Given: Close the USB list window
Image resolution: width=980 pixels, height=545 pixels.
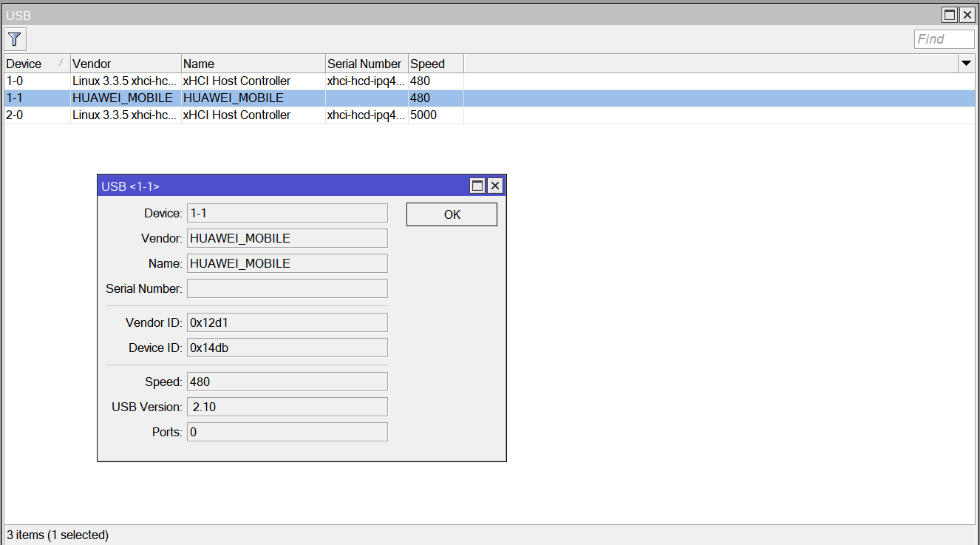Looking at the screenshot, I should click(x=967, y=15).
